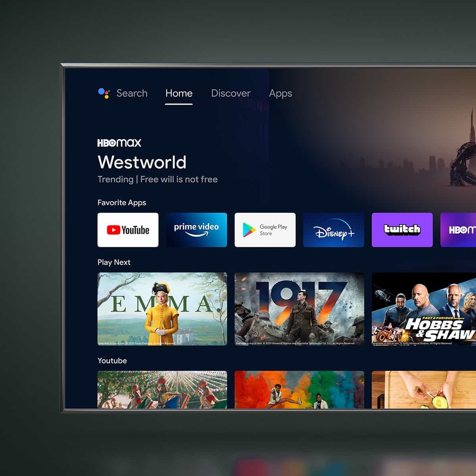Select the Home tab
Screen dimensions: 476x476
click(179, 93)
